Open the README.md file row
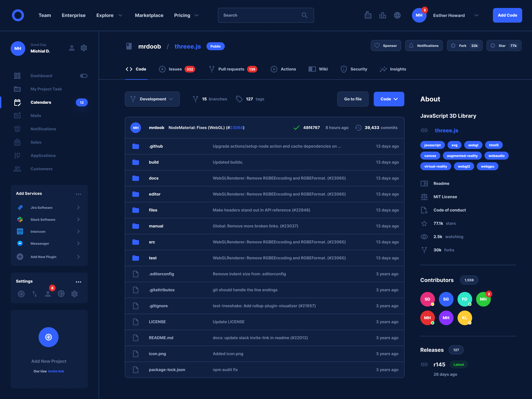Screen dimensions: 532x399 [x=265, y=338]
